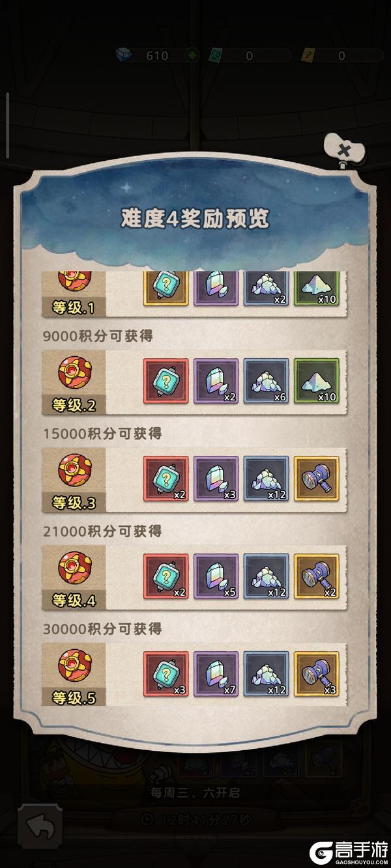Tap the level 3 ore pile x12 reward
The width and height of the screenshot is (391, 868).
pos(267,478)
